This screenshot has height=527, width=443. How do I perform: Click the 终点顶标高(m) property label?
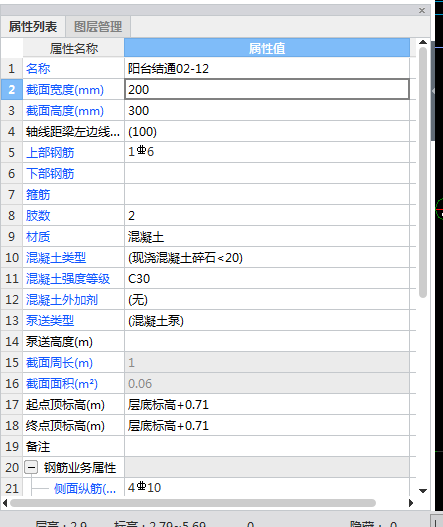pyautogui.click(x=65, y=426)
